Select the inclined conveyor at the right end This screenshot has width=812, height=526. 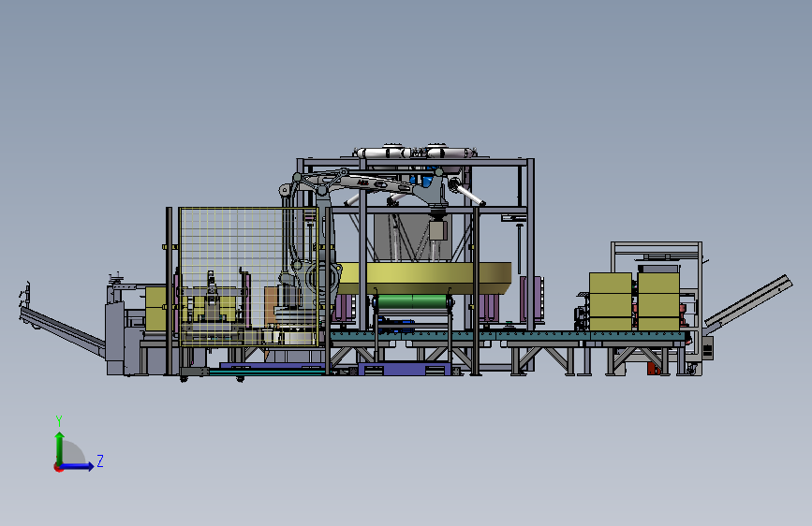[x=747, y=302]
